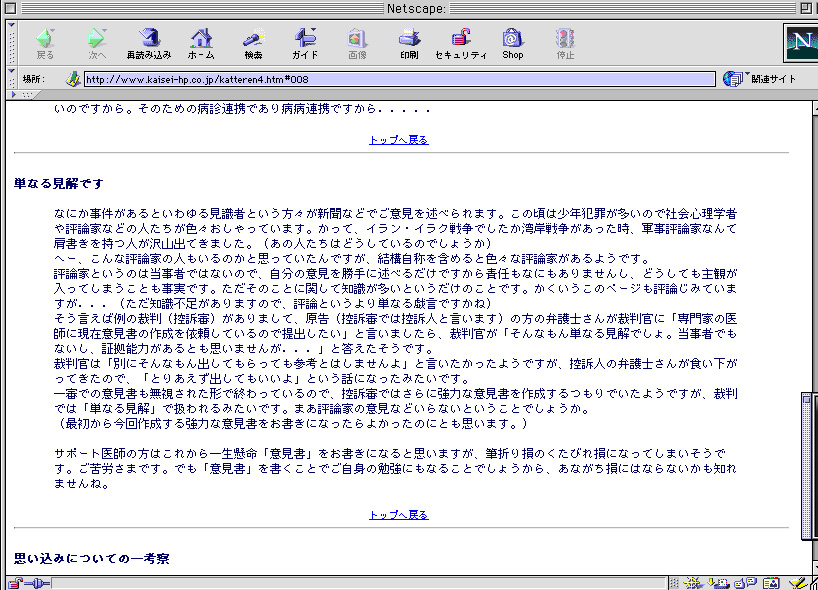This screenshot has width=818, height=590.
Task: Open Navigator from the component bar
Action: coord(694,583)
